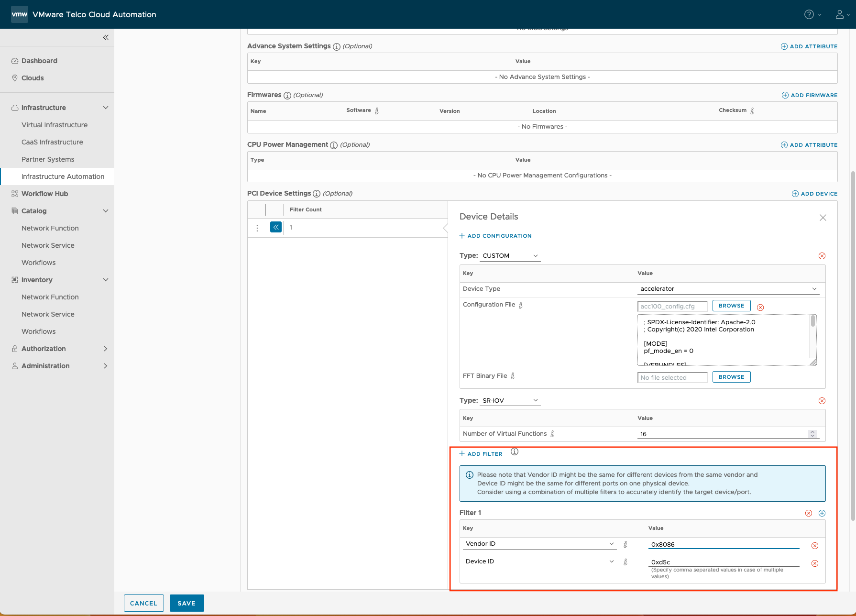Screen dimensions: 856x616
Task: Click the Vendor ID value field
Action: pyautogui.click(x=724, y=544)
